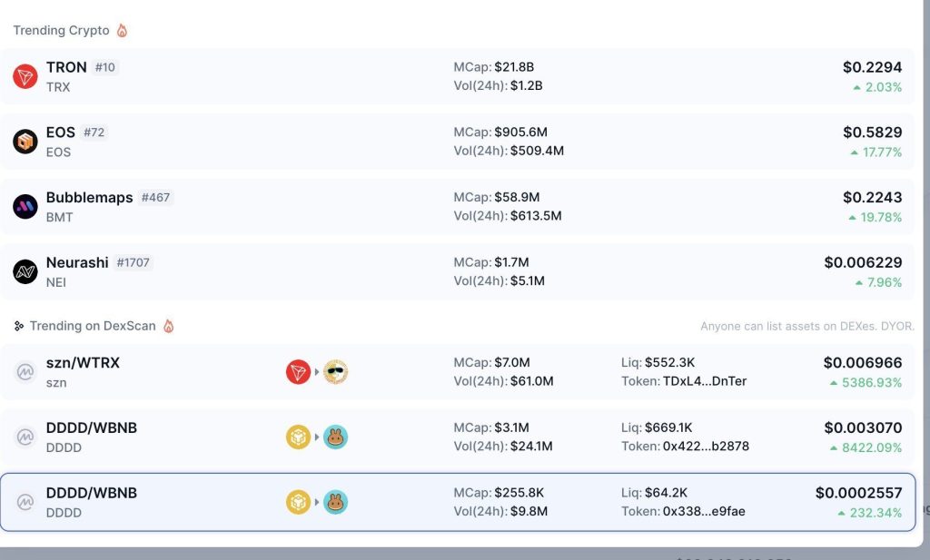
Task: Click the red TRON chain icon in szn row
Action: pyautogui.click(x=298, y=372)
